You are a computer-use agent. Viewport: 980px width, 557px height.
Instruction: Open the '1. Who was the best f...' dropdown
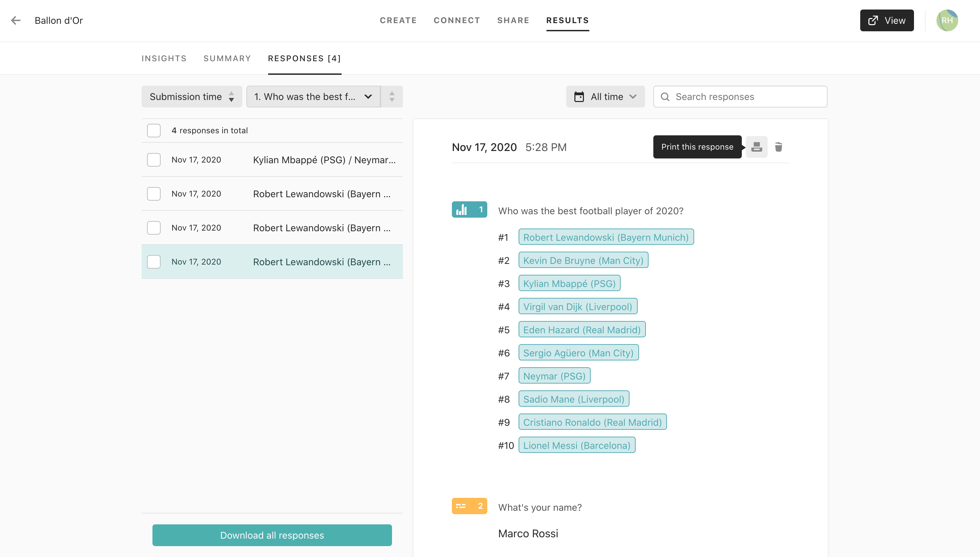[313, 97]
